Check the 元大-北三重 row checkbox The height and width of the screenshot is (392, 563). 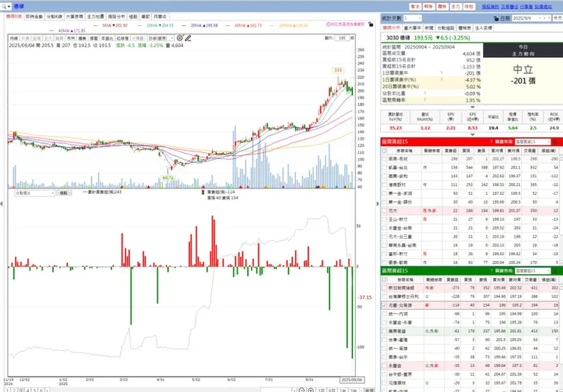(384, 237)
